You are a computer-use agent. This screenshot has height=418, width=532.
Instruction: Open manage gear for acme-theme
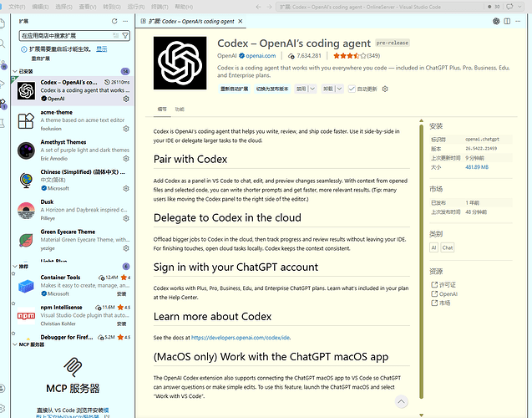pos(126,129)
